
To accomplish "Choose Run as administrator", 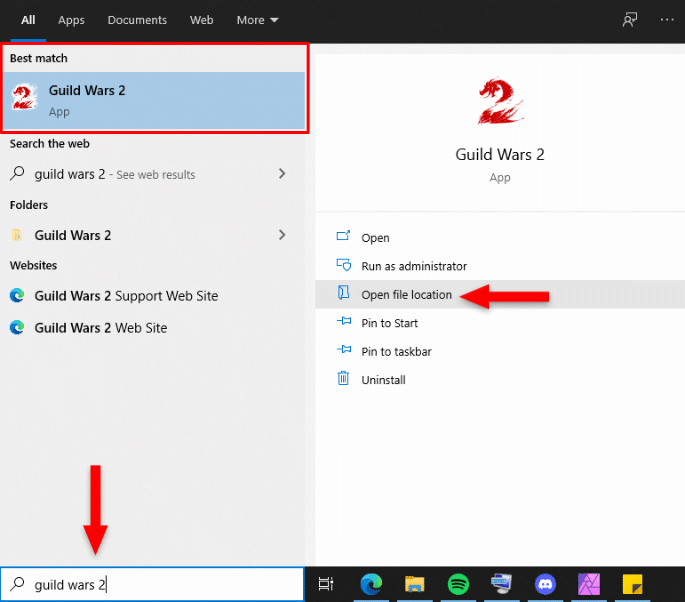I will point(414,266).
